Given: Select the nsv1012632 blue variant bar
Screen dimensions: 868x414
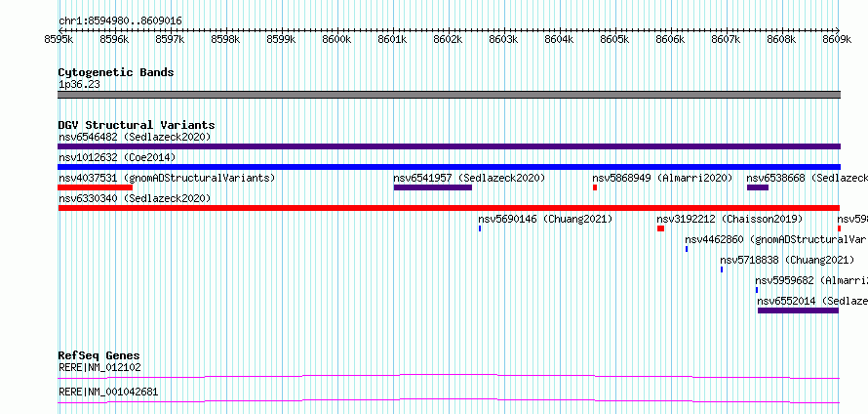Looking at the screenshot, I should [x=449, y=167].
